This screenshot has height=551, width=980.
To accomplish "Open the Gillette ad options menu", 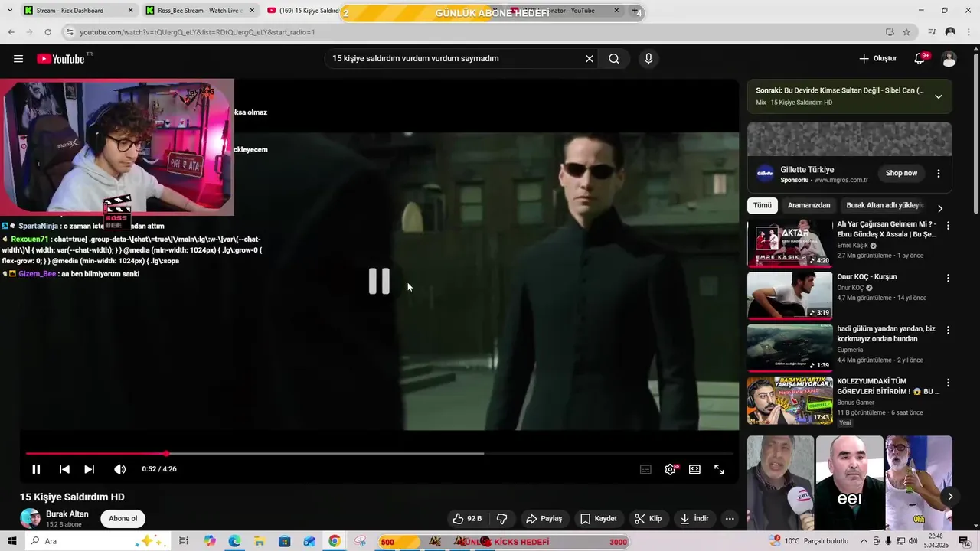I will pyautogui.click(x=939, y=174).
